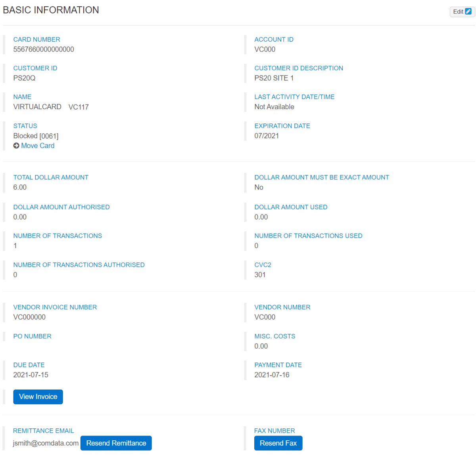Click the Resend Fax button
476x455 pixels.
(278, 443)
